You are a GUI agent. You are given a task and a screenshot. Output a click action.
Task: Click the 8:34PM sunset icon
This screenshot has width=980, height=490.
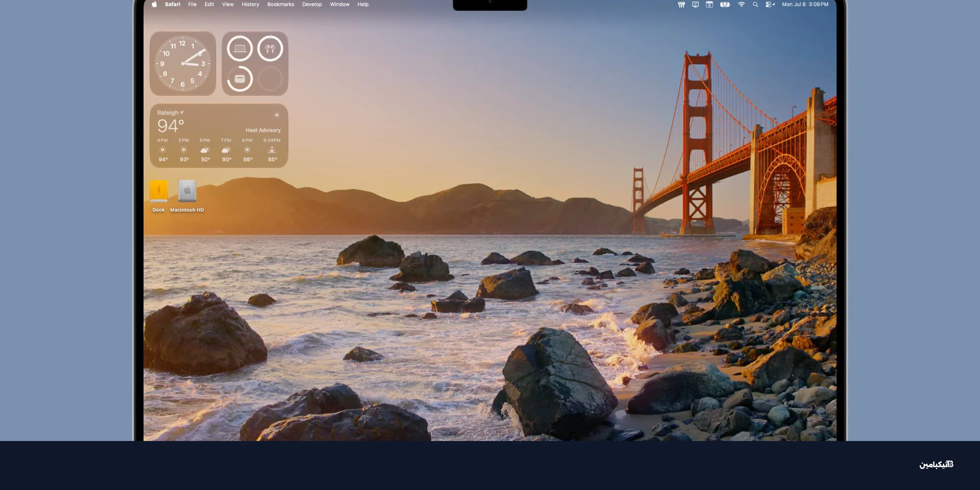(272, 150)
